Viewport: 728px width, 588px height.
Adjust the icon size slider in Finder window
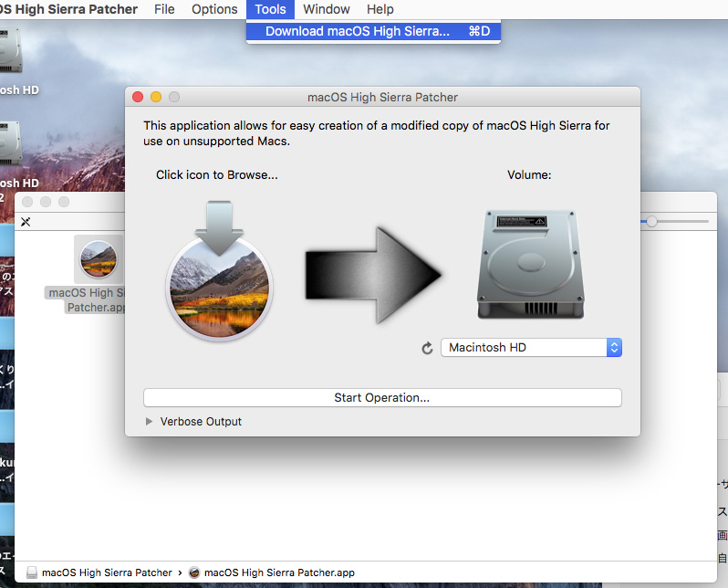651,222
